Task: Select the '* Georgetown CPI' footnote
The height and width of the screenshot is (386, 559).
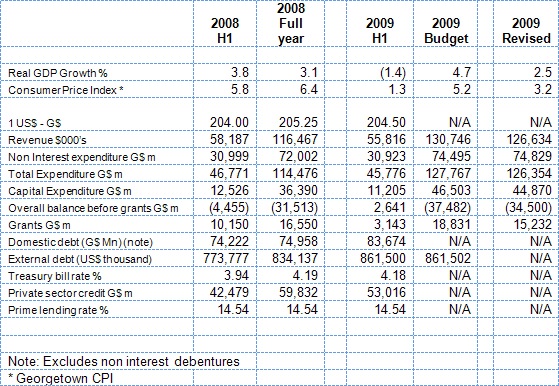Action: tap(60, 378)
